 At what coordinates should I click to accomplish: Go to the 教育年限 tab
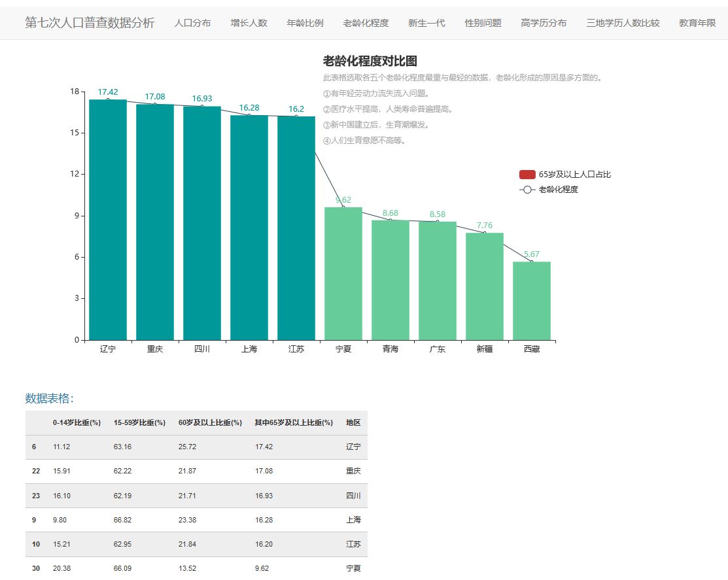[697, 23]
